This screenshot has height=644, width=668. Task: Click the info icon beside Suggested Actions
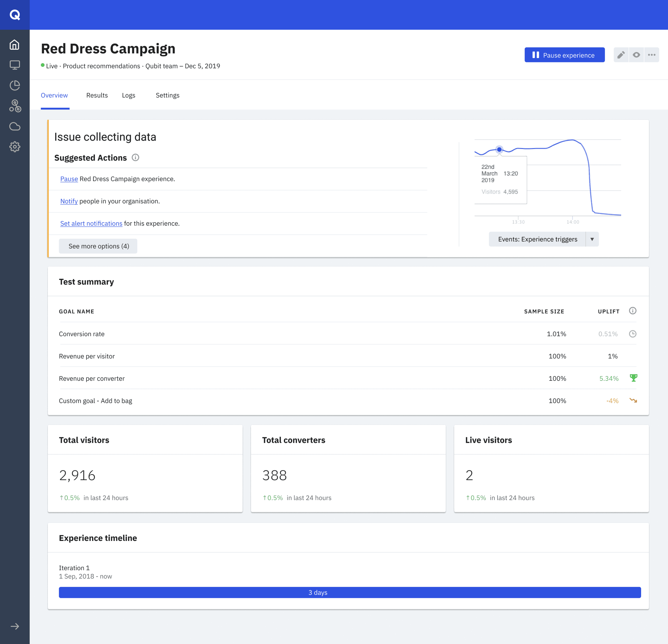(x=135, y=158)
